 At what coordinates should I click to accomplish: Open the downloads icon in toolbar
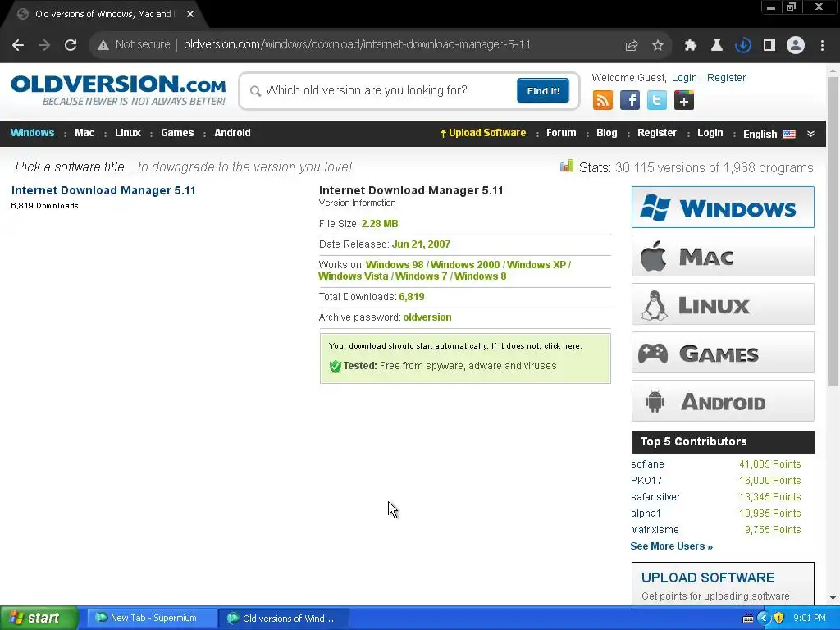[742, 45]
